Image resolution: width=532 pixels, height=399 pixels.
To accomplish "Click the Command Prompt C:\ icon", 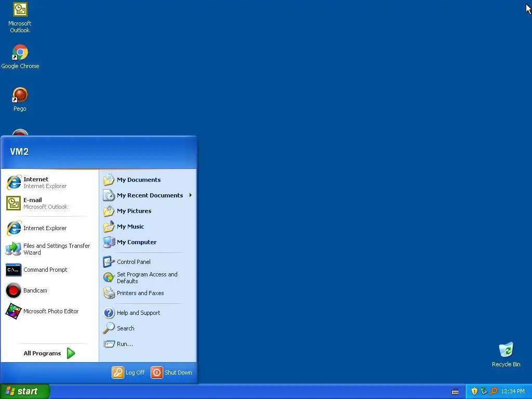I will (x=14, y=270).
